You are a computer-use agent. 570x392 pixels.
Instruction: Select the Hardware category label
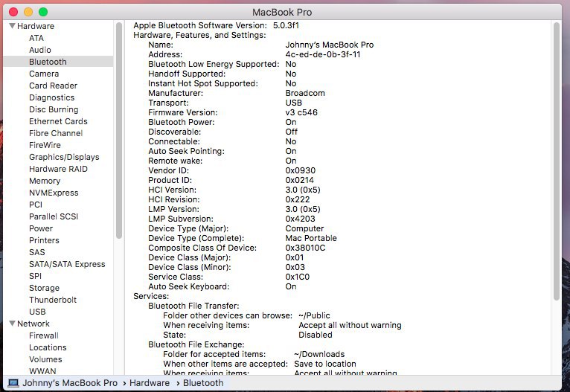click(36, 26)
